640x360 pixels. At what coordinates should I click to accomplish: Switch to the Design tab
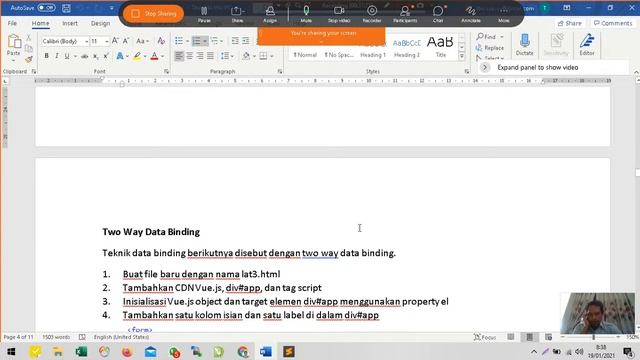point(100,23)
